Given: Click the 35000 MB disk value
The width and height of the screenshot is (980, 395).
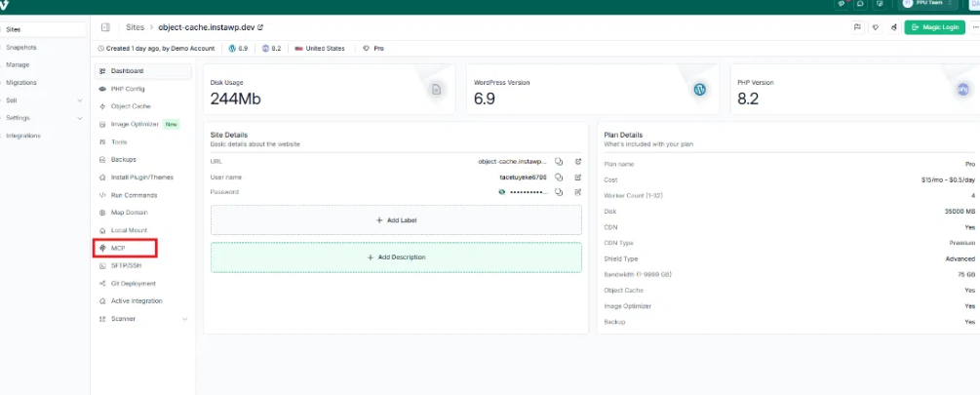Looking at the screenshot, I should click(x=960, y=212).
